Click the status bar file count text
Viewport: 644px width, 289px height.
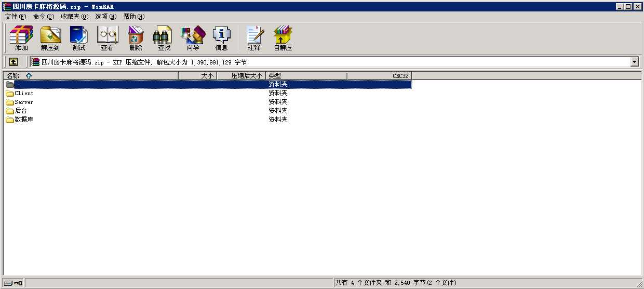point(396,283)
